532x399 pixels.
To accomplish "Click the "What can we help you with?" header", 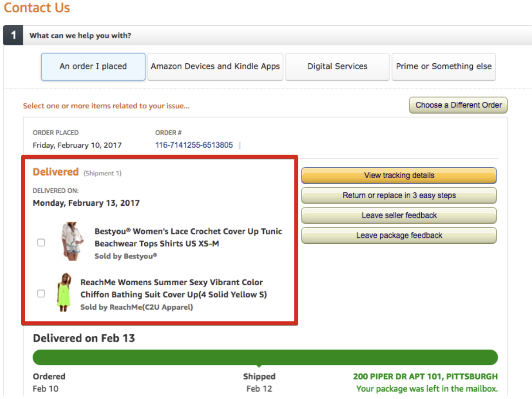I will pos(80,35).
